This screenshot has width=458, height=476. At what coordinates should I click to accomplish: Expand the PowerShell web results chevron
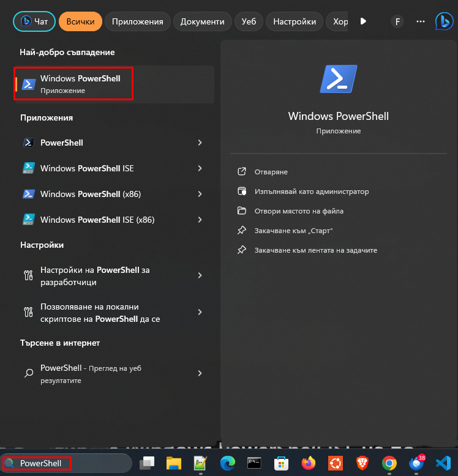pos(200,373)
